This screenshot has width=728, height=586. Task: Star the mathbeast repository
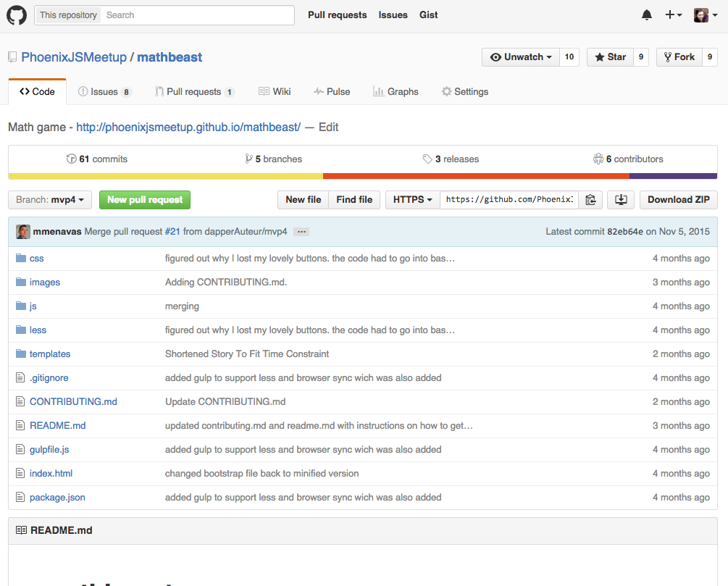tap(610, 57)
